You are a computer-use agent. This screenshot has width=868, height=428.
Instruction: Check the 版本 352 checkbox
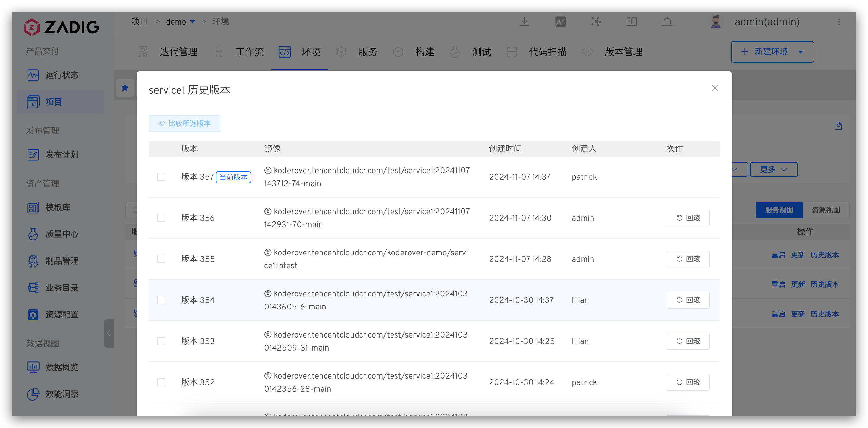pyautogui.click(x=161, y=382)
